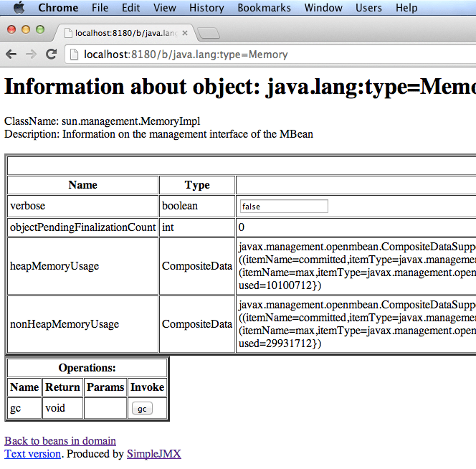Click the yellow minimize window button

pyautogui.click(x=26, y=29)
